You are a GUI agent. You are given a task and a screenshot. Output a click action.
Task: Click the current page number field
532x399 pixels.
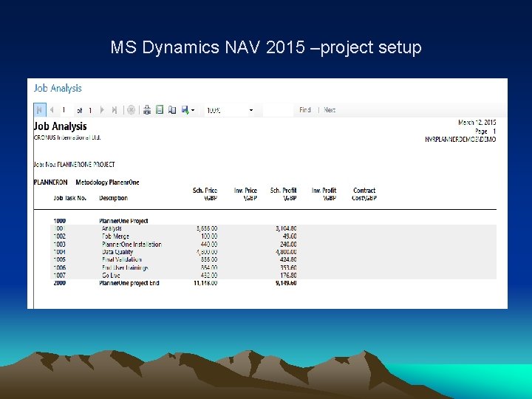66,110
